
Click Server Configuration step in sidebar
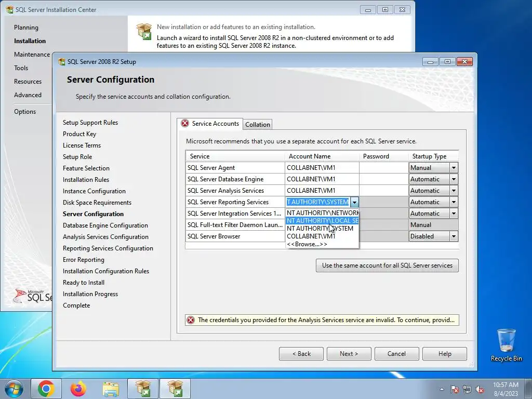point(94,214)
